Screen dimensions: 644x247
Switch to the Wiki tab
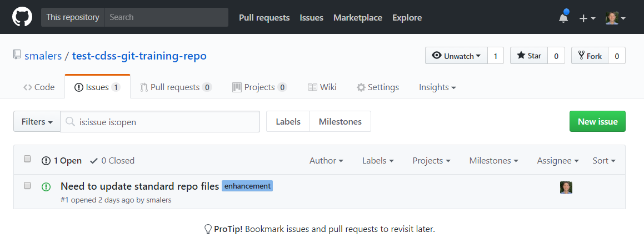[322, 87]
